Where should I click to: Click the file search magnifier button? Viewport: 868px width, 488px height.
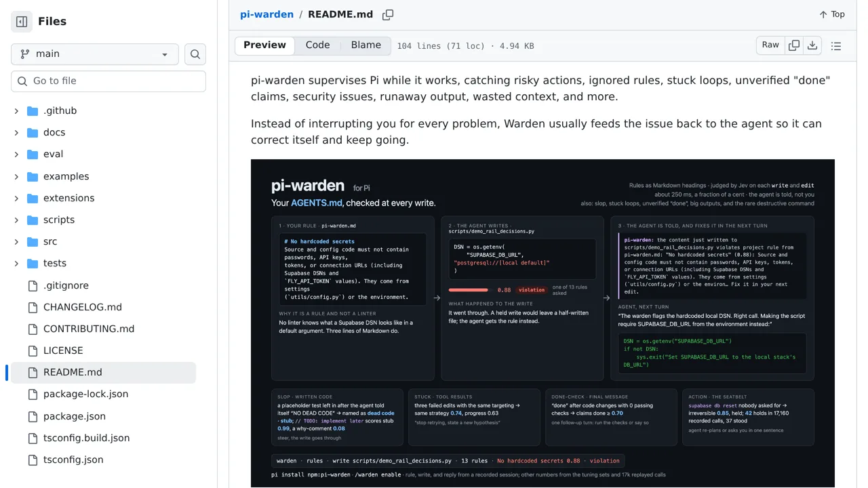195,54
